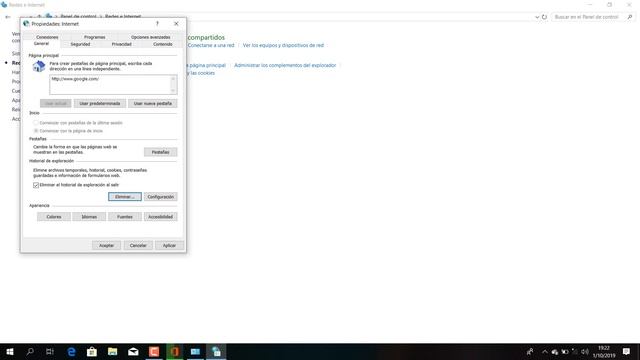Select the General tab
Image resolution: width=640 pixels, height=360 pixels.
[41, 43]
